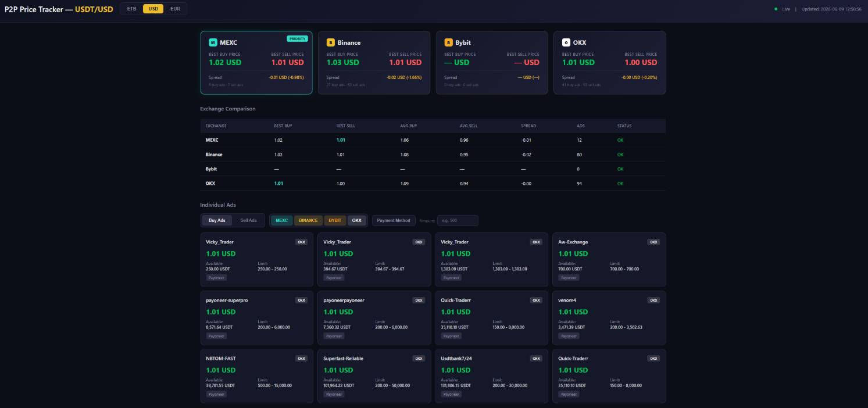The height and width of the screenshot is (408, 868).
Task: Click the AVG SELL column header
Action: point(469,126)
